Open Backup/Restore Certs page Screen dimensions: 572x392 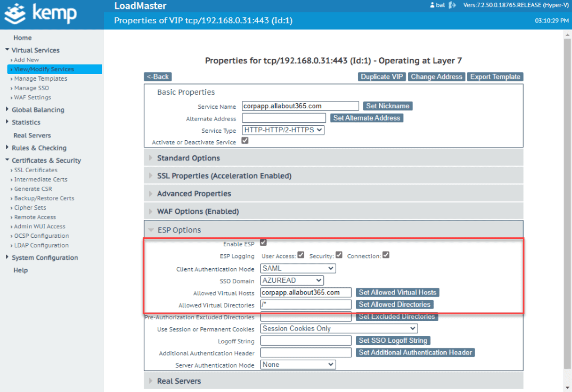click(x=44, y=198)
